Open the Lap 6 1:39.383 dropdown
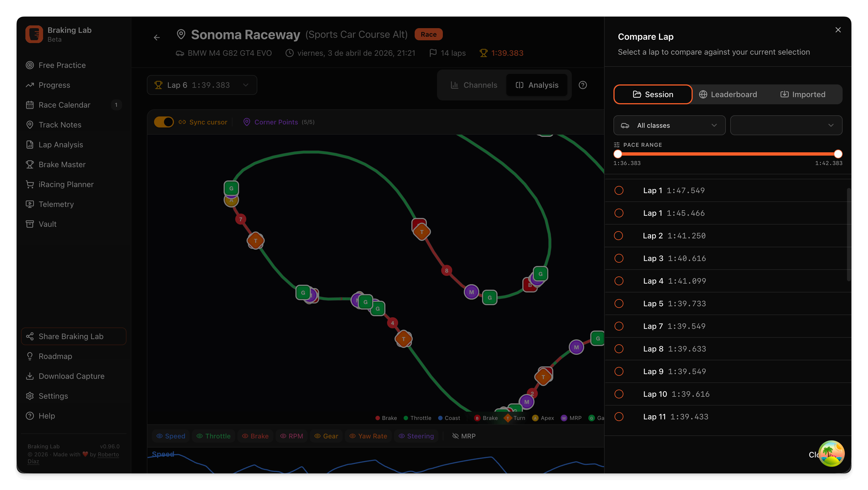Image resolution: width=868 pixels, height=490 pixels. [202, 85]
